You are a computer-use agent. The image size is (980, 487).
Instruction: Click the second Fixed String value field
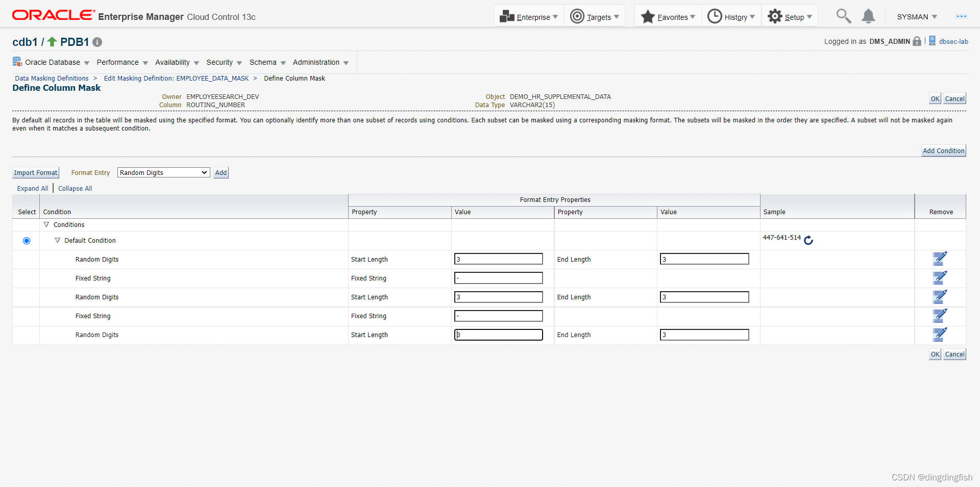(499, 316)
